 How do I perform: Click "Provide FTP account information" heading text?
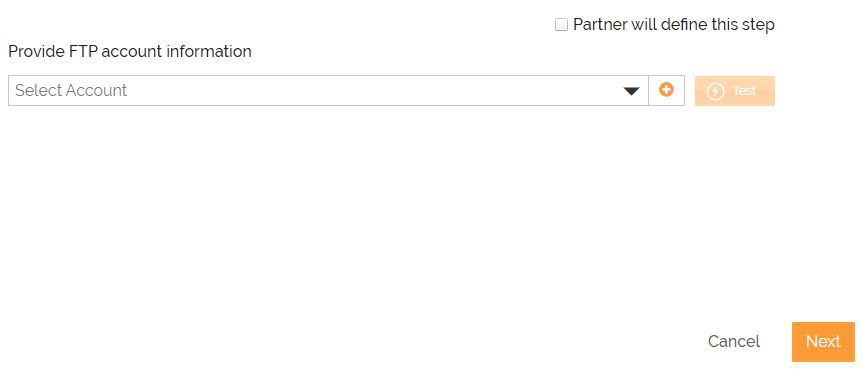pos(130,52)
